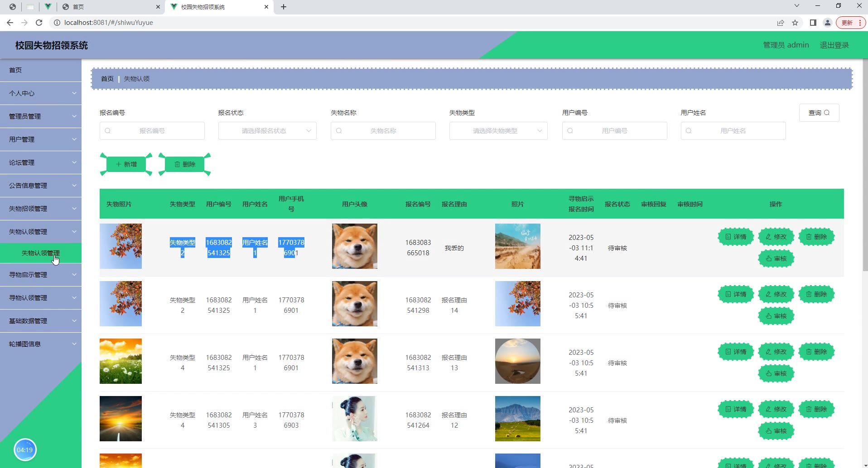Switch to the 首页 browser tab
This screenshot has height=468, width=868.
pos(111,7)
